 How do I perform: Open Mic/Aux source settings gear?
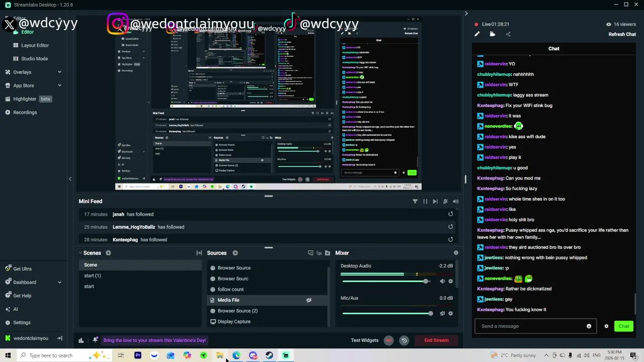point(450,313)
